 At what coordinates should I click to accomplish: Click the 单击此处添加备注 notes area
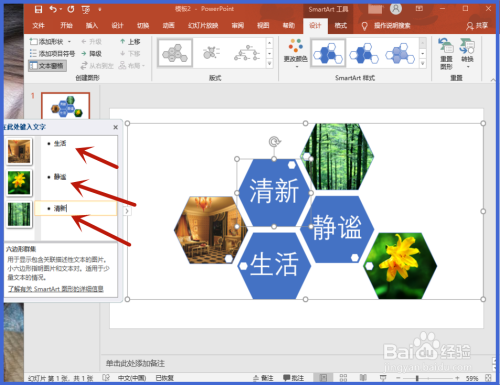135,363
